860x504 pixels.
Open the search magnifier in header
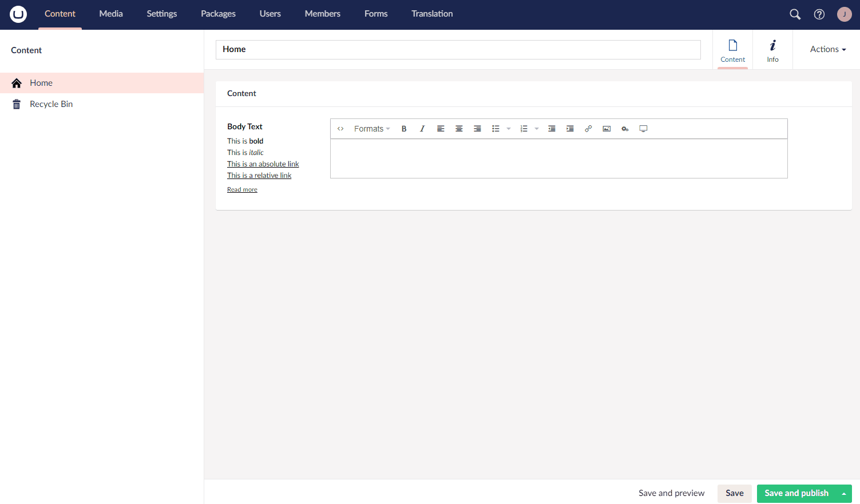click(795, 14)
